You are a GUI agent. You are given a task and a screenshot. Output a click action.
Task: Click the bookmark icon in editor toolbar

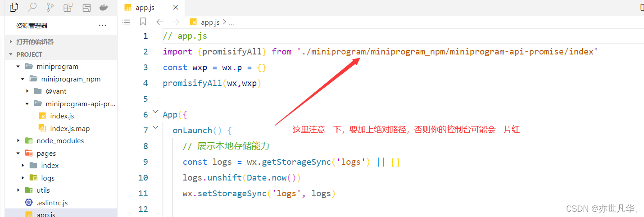point(143,22)
